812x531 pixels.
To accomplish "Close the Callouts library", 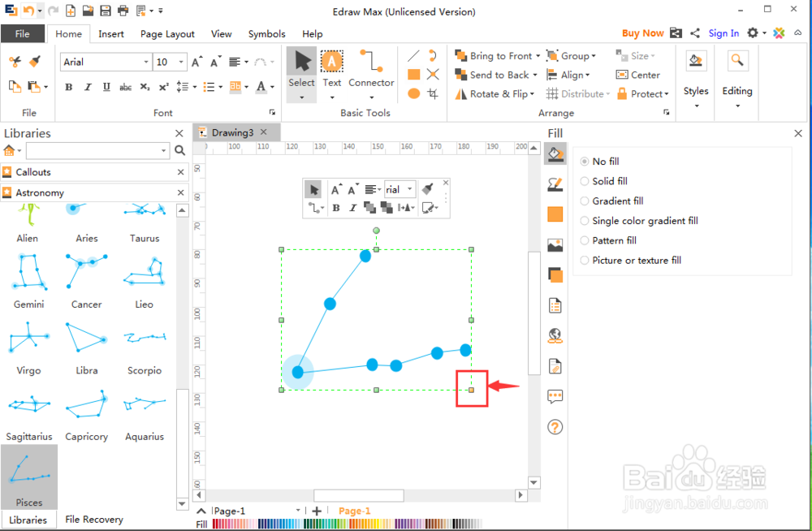I will pyautogui.click(x=181, y=172).
